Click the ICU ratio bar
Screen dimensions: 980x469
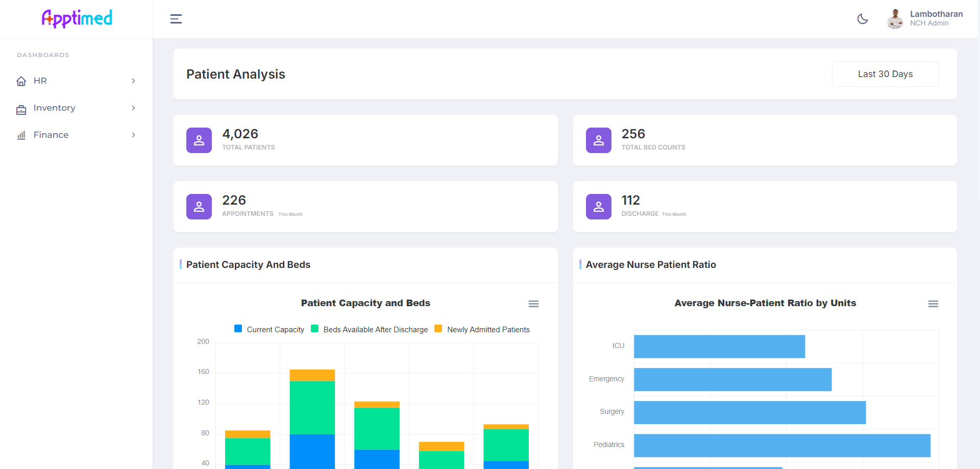pos(719,347)
